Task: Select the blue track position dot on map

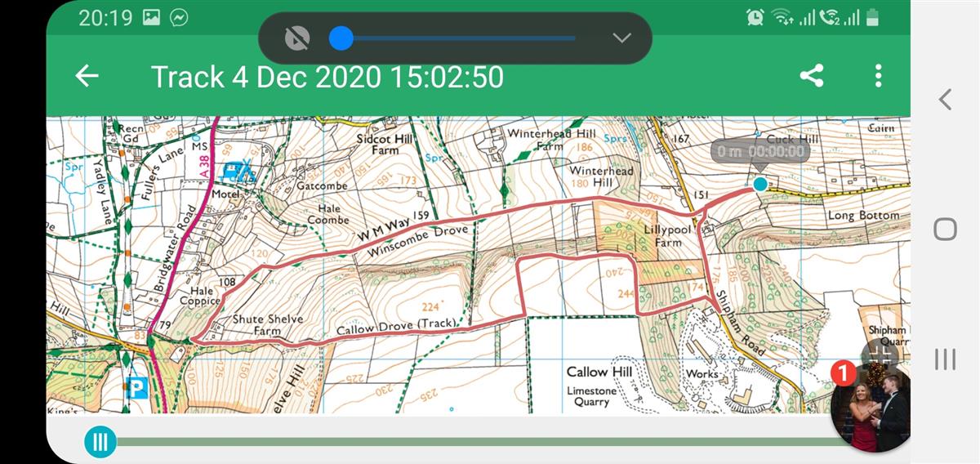Action: [x=760, y=184]
